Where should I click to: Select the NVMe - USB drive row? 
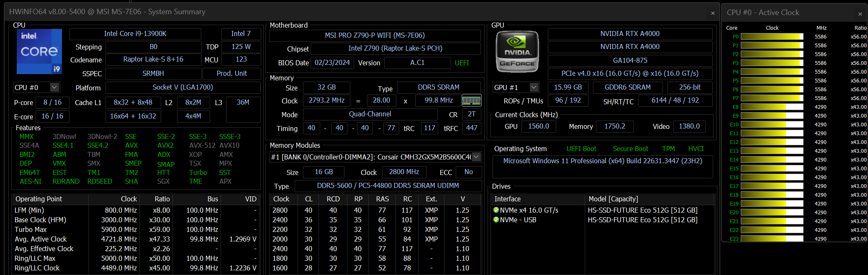[603, 220]
